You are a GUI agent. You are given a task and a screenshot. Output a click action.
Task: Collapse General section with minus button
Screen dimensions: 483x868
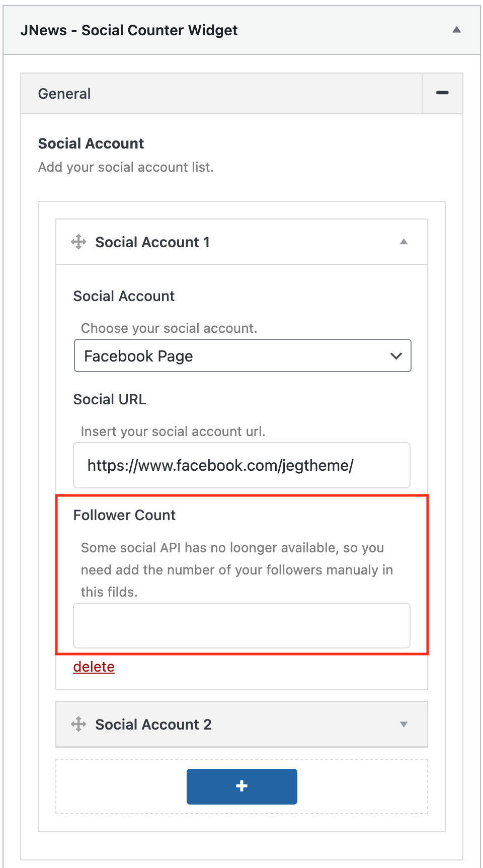coord(442,93)
